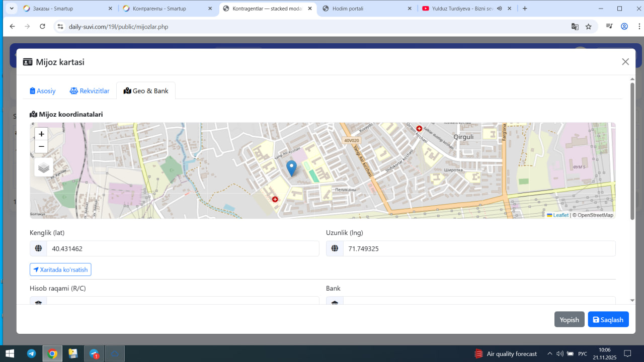
Task: Click the blue location marker pin
Action: pos(291,168)
